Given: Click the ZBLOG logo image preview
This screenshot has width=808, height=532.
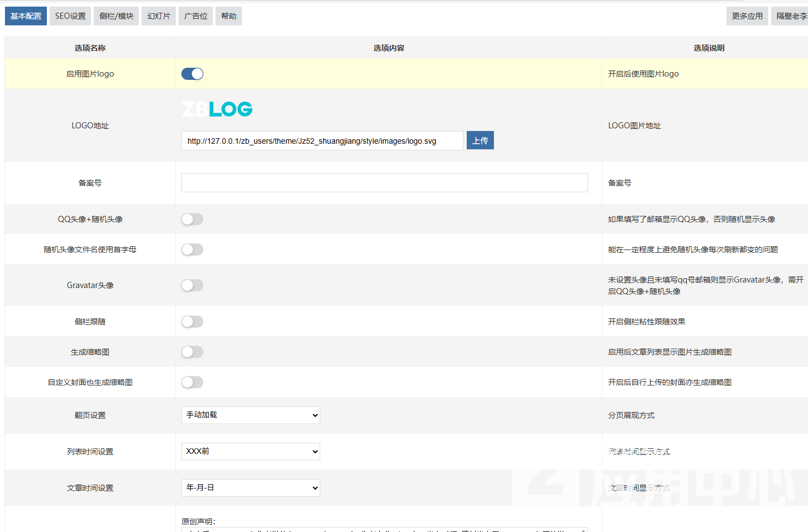Looking at the screenshot, I should (x=217, y=109).
